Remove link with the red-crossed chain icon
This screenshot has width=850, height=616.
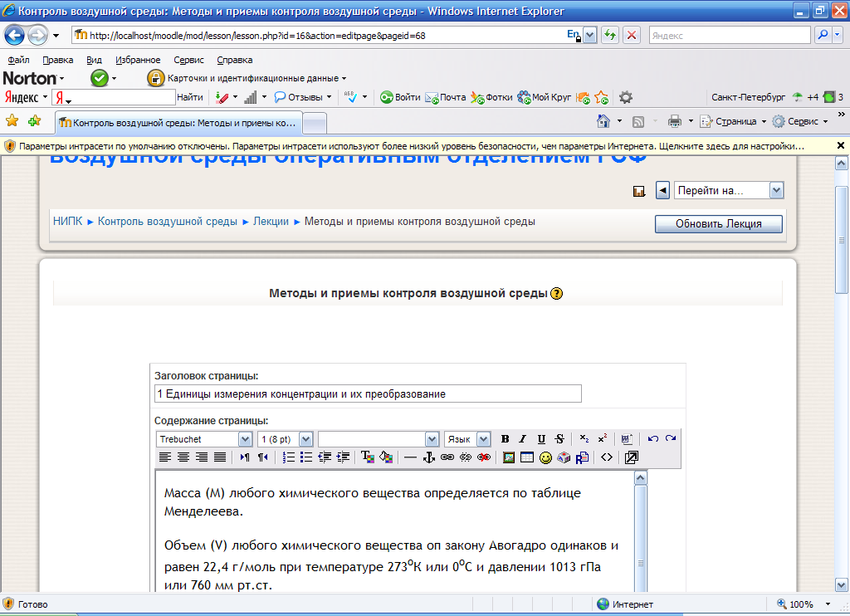[484, 457]
